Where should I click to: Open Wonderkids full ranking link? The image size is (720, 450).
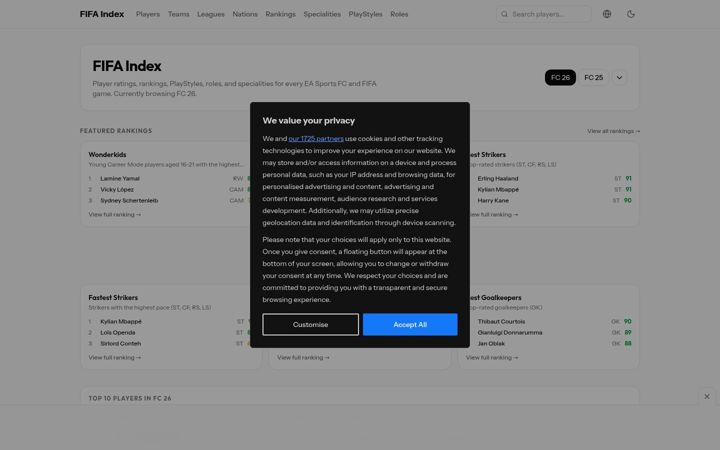point(115,214)
